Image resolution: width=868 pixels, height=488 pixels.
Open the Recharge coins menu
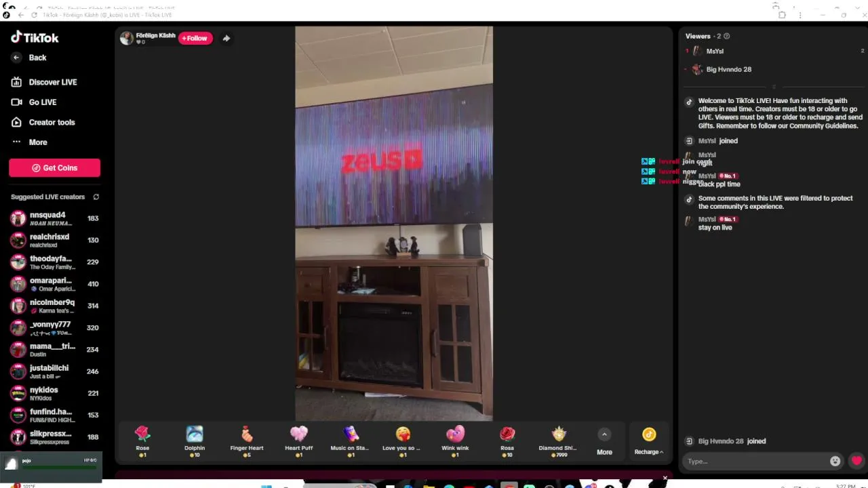[x=649, y=441]
